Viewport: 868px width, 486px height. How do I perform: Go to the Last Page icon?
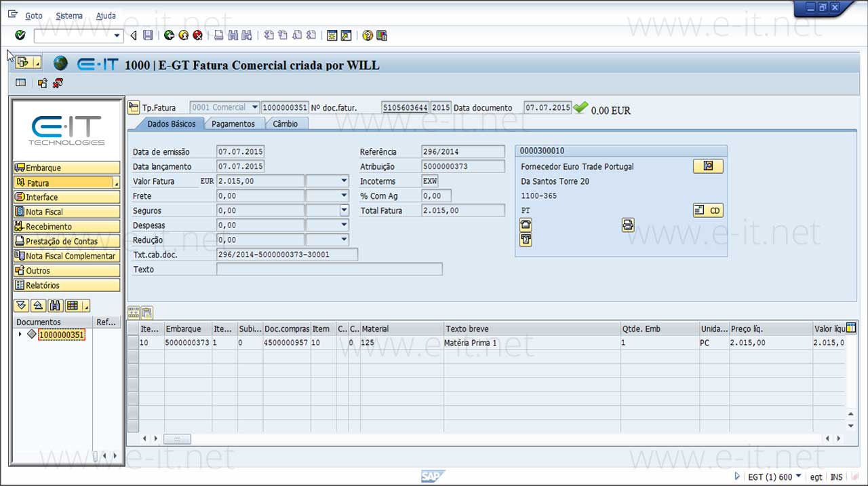click(311, 35)
